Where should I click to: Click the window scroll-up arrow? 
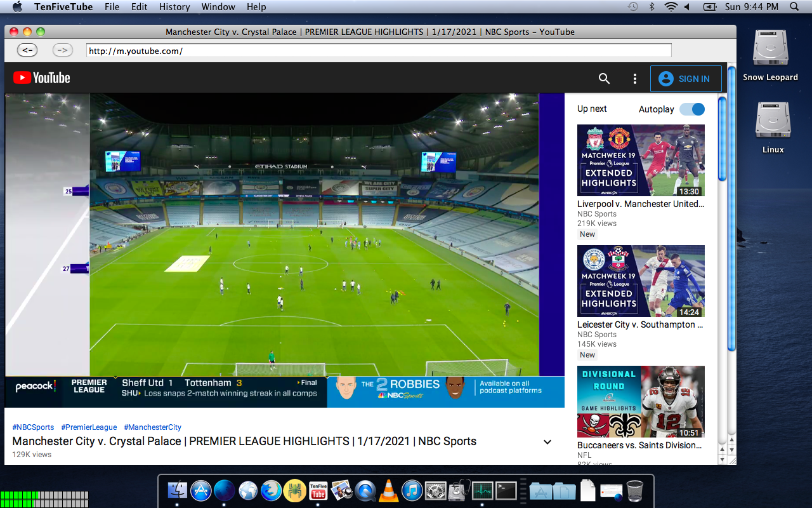731,441
